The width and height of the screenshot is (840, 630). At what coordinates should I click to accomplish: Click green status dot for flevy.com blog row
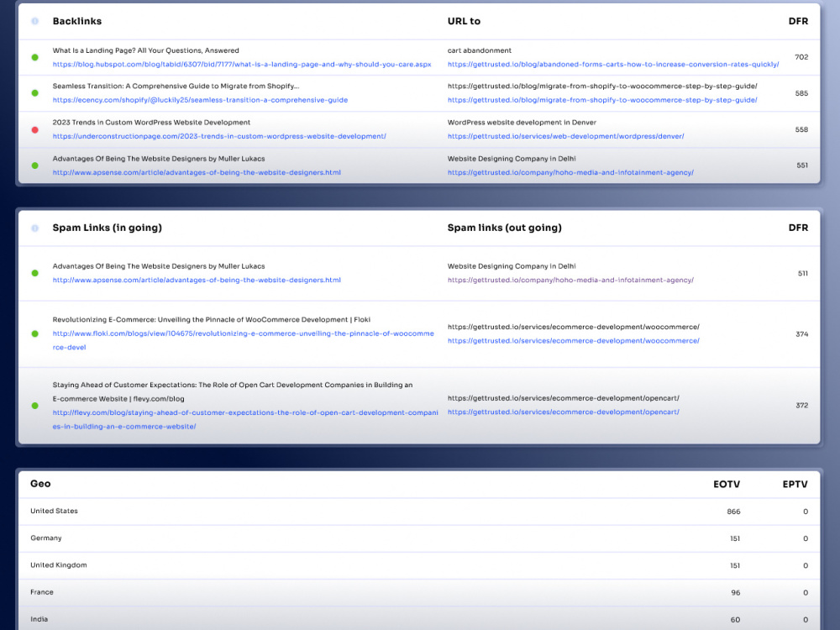tap(34, 406)
